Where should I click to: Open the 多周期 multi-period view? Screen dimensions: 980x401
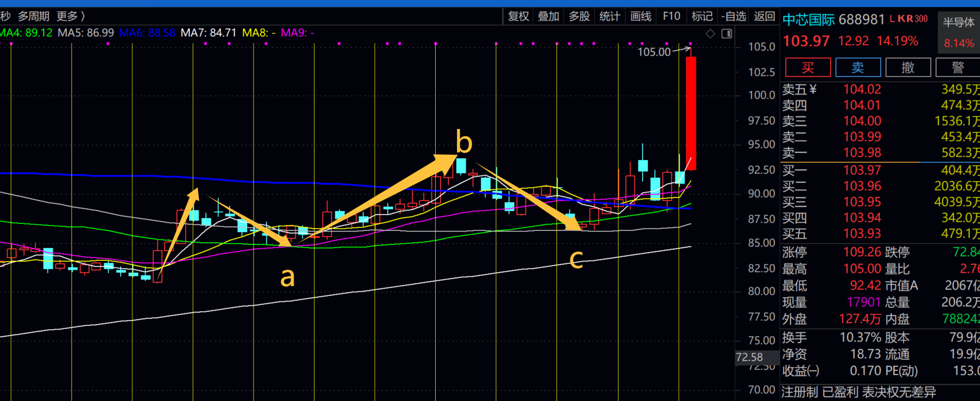click(33, 16)
